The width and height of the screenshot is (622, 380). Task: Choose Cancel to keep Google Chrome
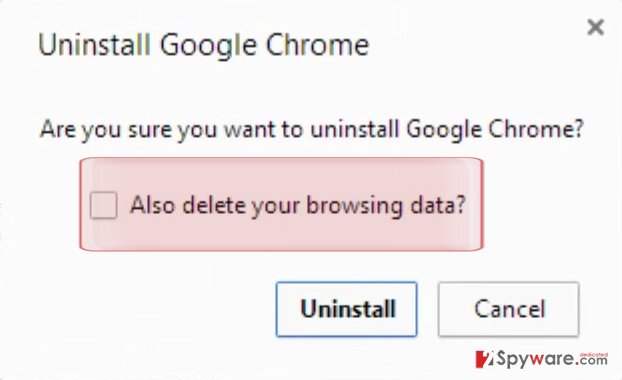pyautogui.click(x=509, y=309)
